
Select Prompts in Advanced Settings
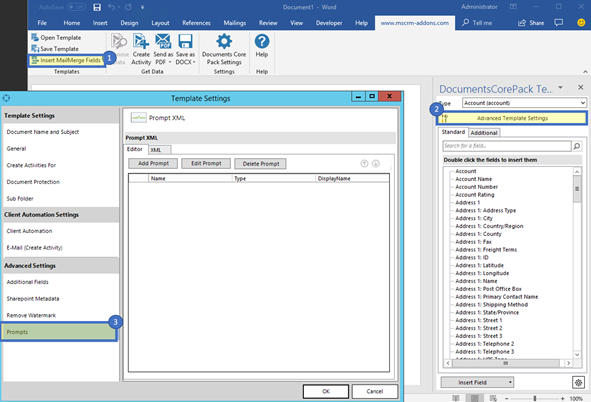pos(59,332)
